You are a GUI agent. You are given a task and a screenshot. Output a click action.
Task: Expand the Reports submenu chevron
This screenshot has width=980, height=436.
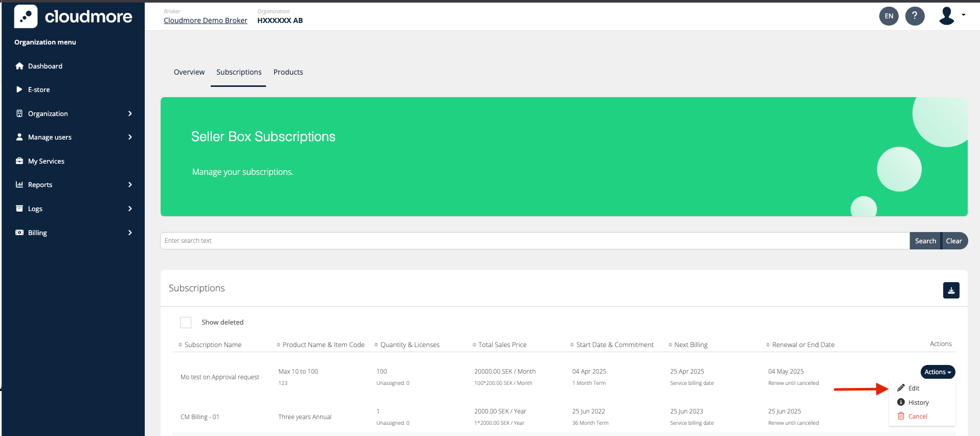coord(130,185)
